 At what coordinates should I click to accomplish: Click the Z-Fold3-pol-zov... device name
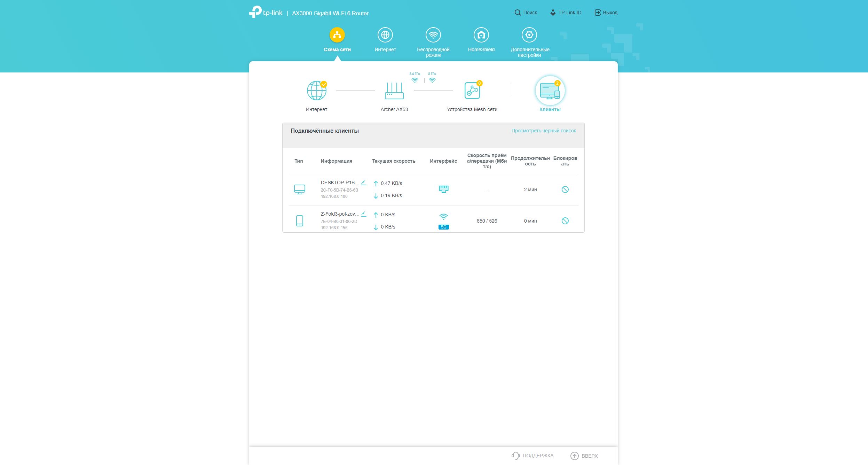click(340, 214)
